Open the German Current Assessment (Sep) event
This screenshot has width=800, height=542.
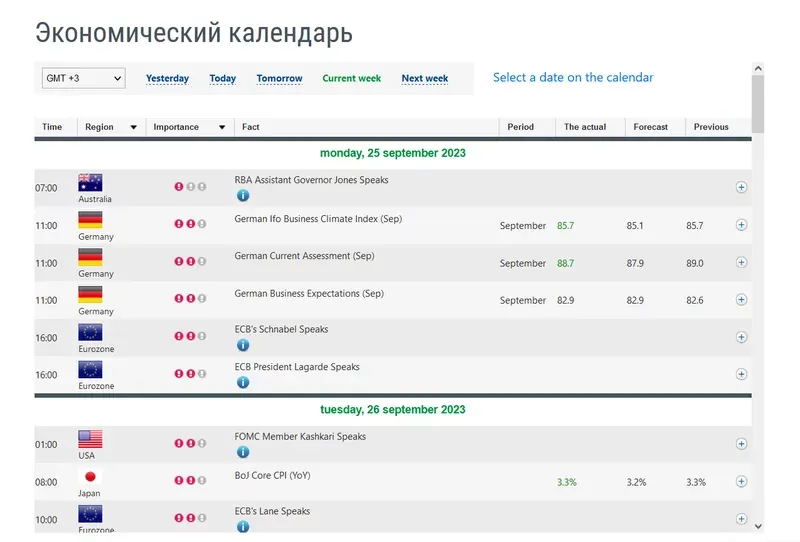click(304, 256)
